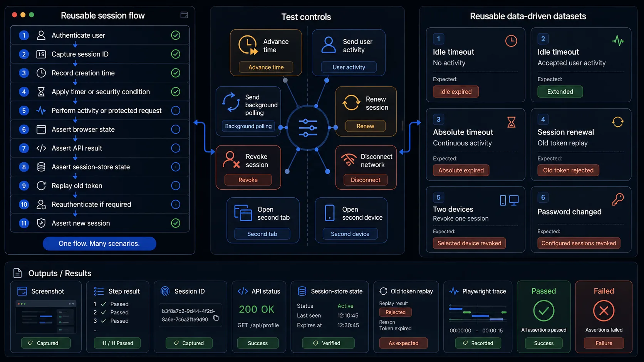
Task: Toggle the check circle for Assert new session
Action: point(176,223)
